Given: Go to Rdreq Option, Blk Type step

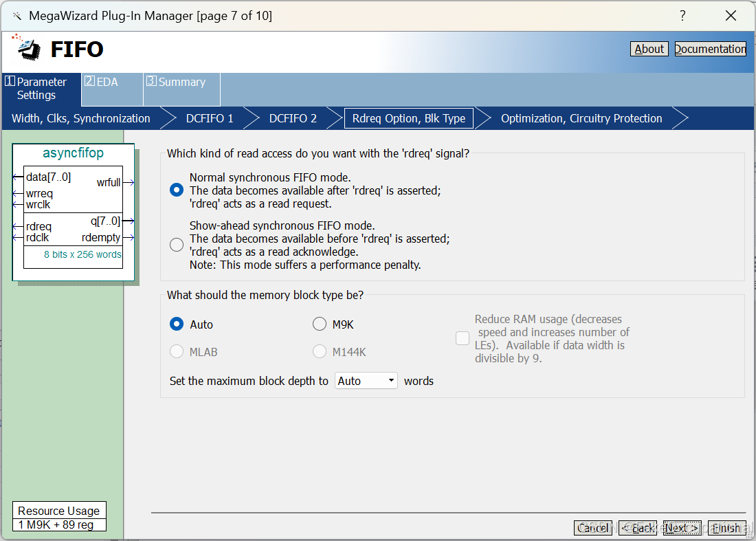Looking at the screenshot, I should point(409,119).
